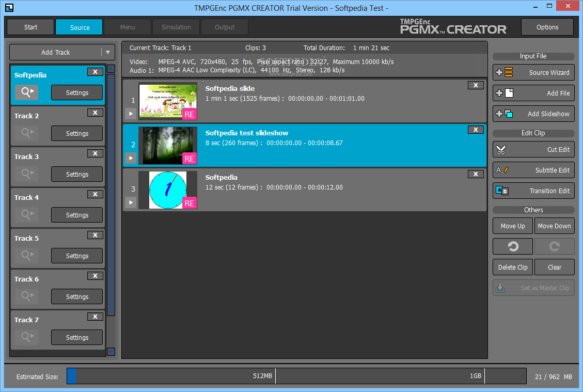Open the Options button
The height and width of the screenshot is (392, 583).
click(547, 27)
